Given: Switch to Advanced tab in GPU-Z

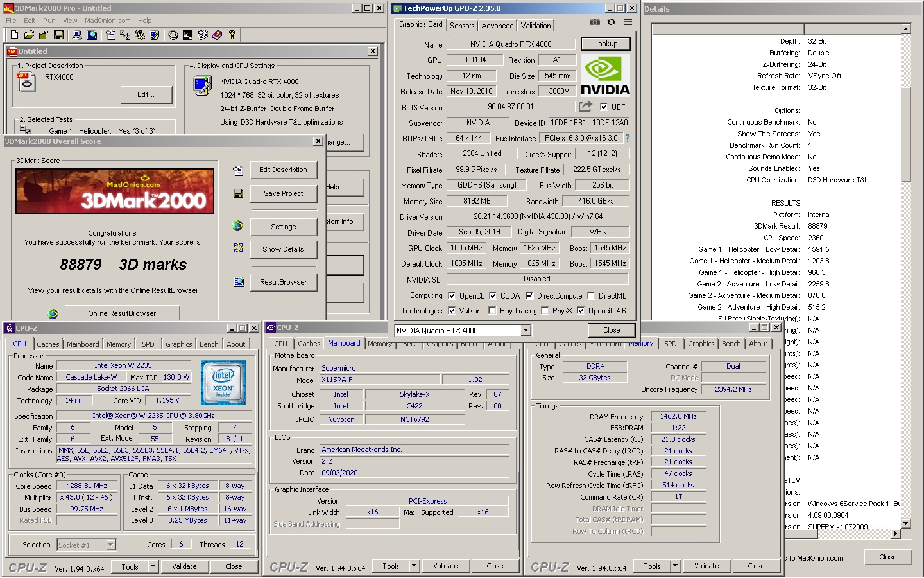Looking at the screenshot, I should point(497,26).
